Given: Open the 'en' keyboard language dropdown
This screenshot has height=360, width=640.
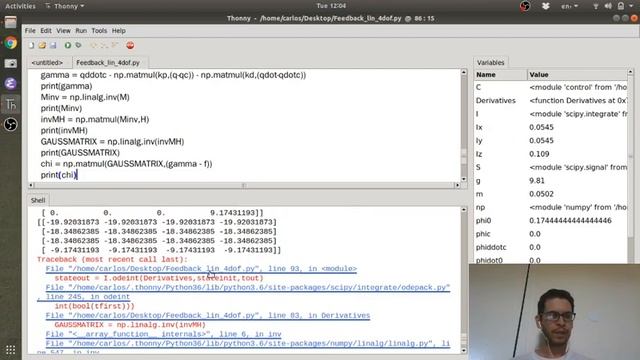Looking at the screenshot, I should [569, 6].
